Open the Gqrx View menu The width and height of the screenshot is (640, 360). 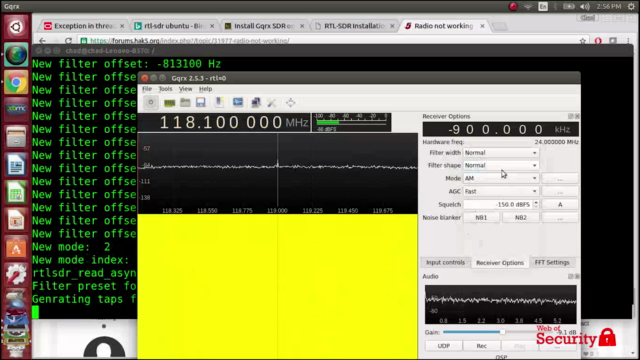click(185, 89)
